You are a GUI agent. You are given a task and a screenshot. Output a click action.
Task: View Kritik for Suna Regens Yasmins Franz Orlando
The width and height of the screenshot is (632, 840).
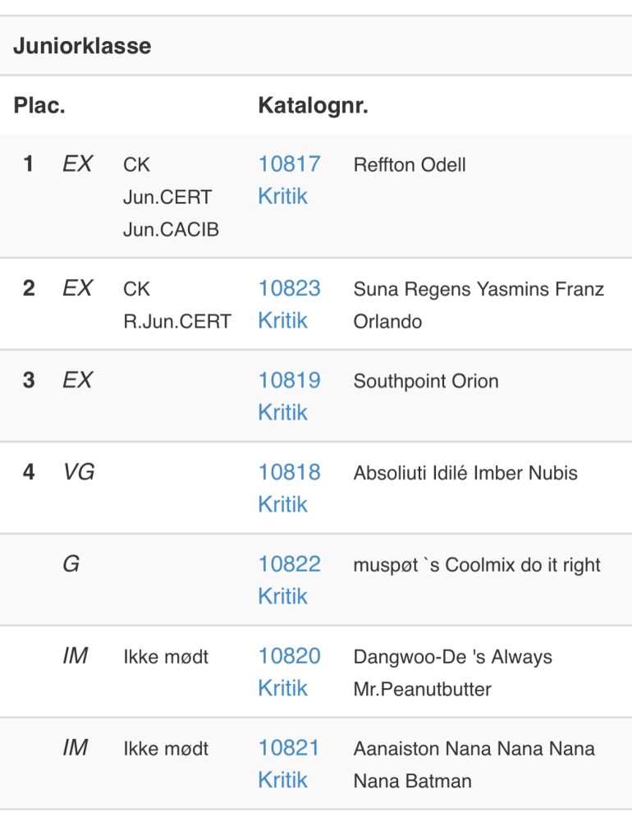coord(282,321)
